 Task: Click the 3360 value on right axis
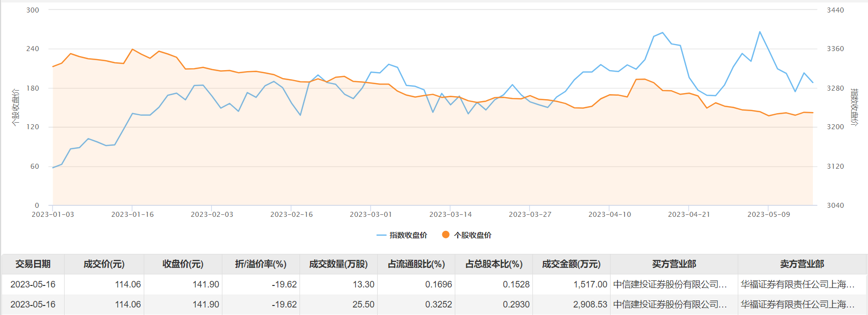coord(835,49)
